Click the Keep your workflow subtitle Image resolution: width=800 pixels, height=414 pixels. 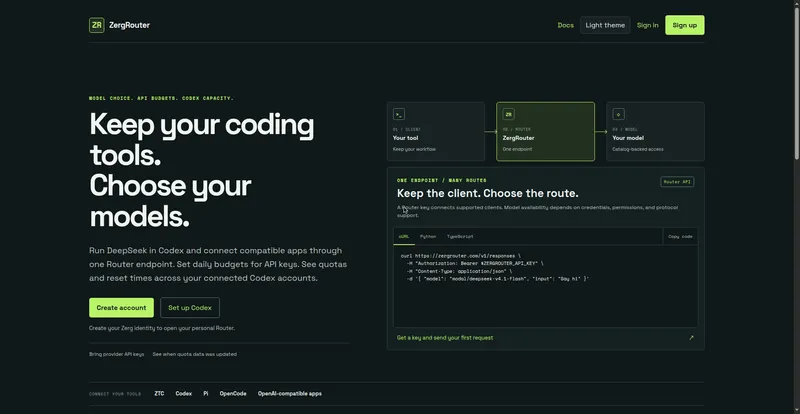pyautogui.click(x=414, y=150)
